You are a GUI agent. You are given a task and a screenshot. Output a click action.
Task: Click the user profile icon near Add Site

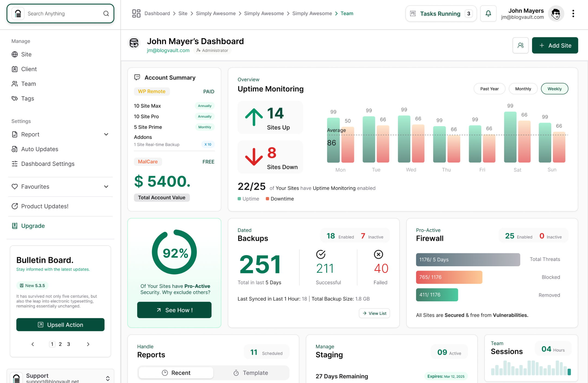[520, 45]
